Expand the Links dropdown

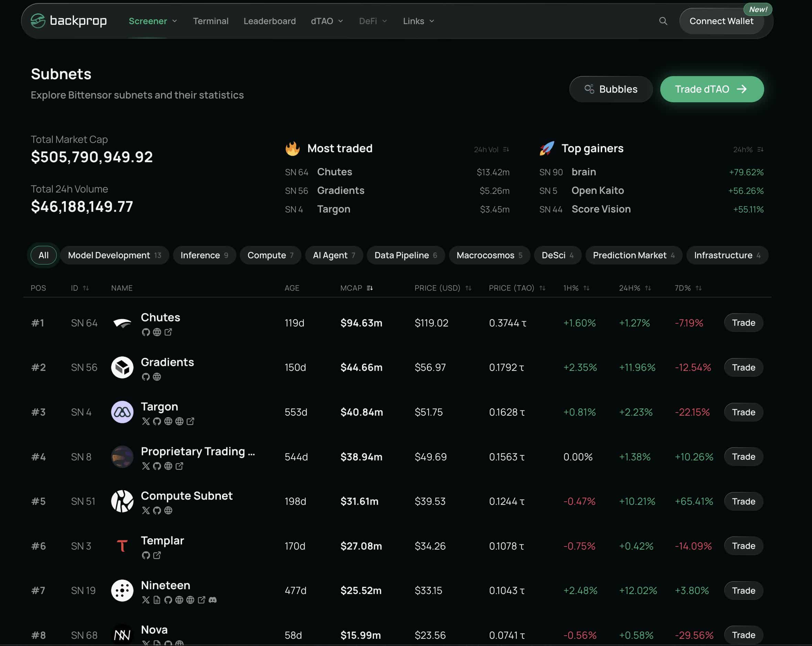[x=418, y=21]
